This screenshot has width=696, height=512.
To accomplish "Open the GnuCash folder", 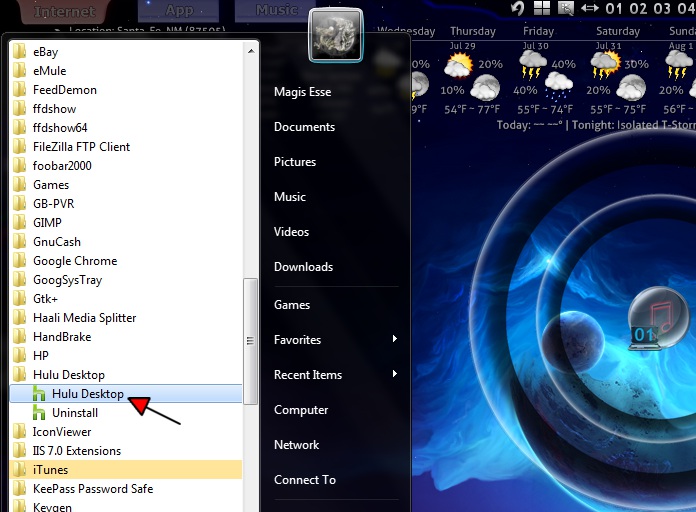I will click(x=126, y=242).
